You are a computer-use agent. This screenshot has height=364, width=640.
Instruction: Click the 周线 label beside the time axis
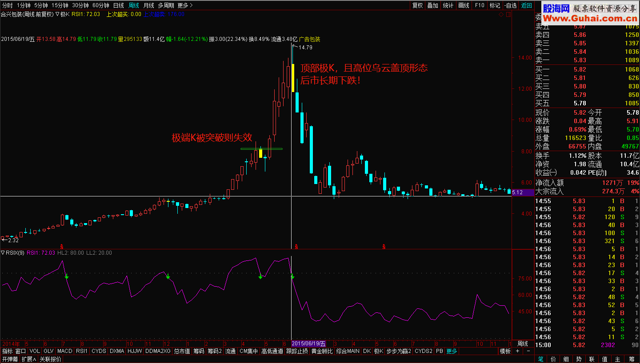(523, 344)
